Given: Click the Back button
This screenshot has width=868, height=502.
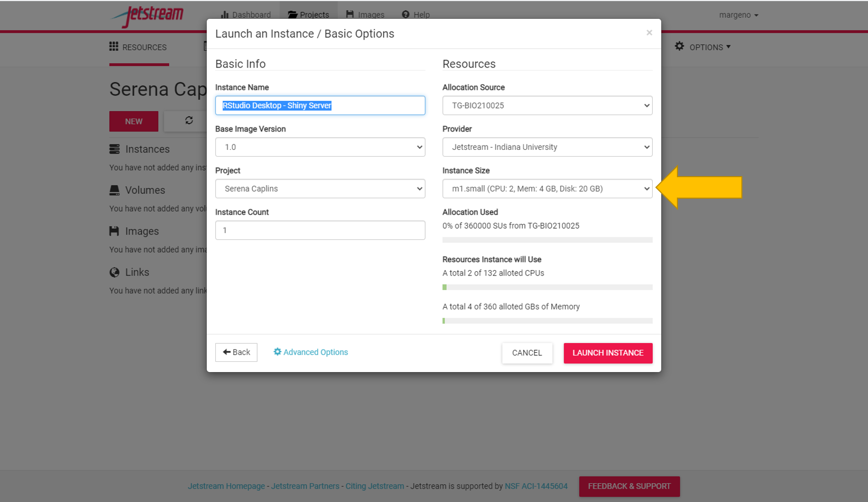Looking at the screenshot, I should (236, 352).
